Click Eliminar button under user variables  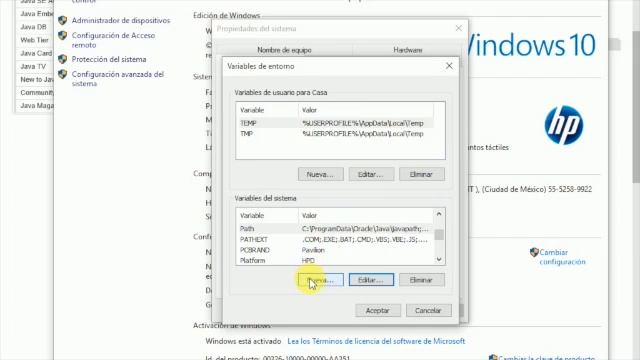point(422,174)
